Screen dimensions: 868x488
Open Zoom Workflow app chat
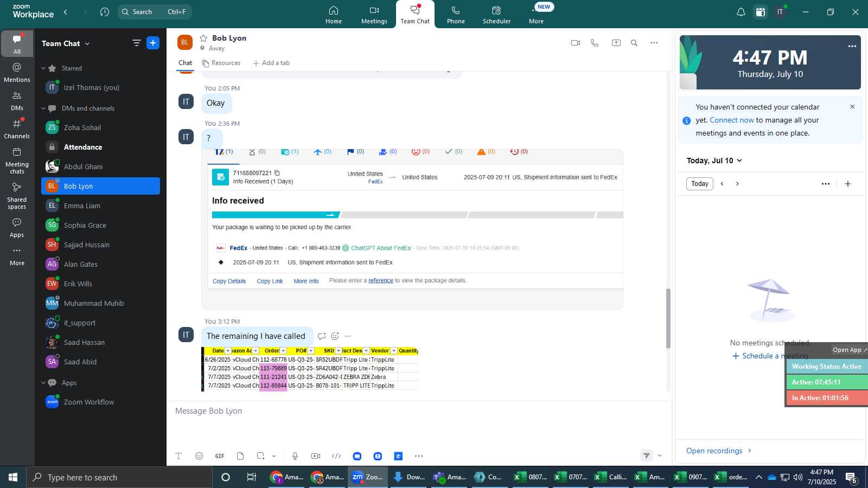[100, 402]
